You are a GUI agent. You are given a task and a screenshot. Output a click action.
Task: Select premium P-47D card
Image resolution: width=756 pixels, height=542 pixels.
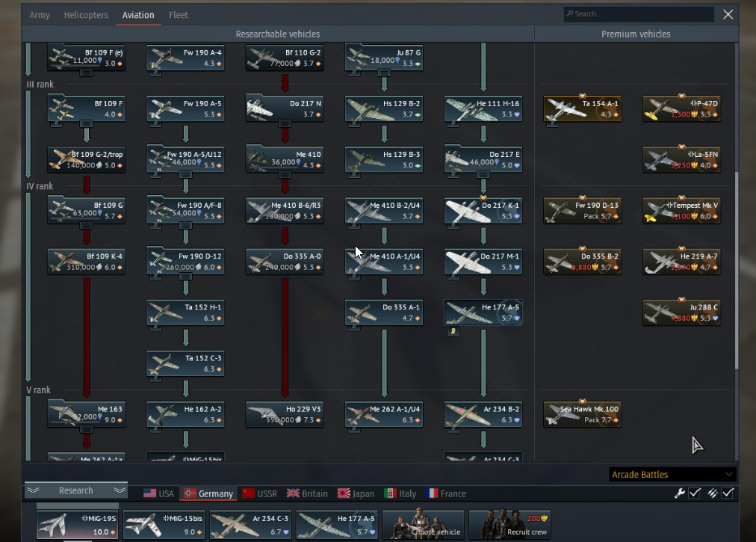click(682, 108)
